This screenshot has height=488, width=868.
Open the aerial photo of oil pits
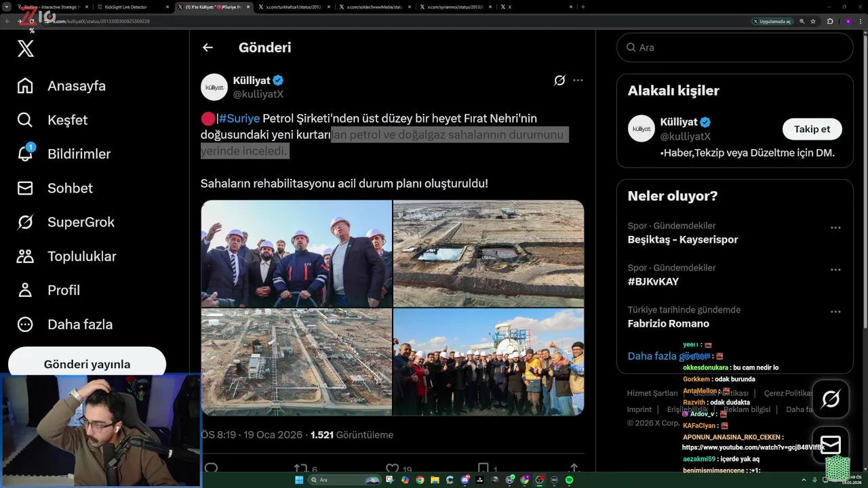(489, 253)
